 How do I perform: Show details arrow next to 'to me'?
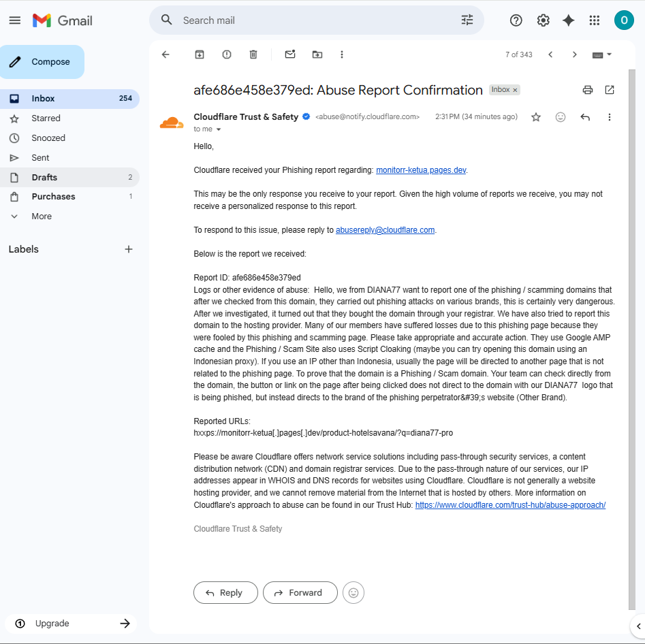219,129
